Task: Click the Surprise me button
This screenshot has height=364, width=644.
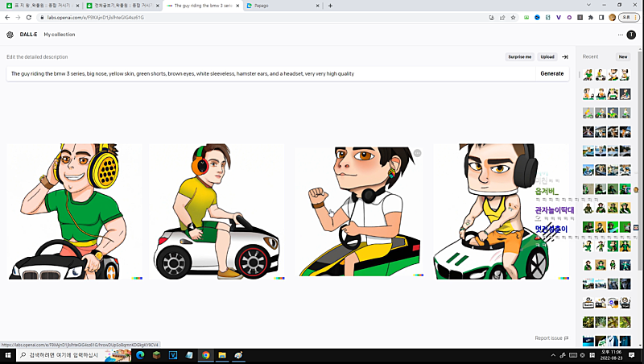Action: tap(519, 56)
